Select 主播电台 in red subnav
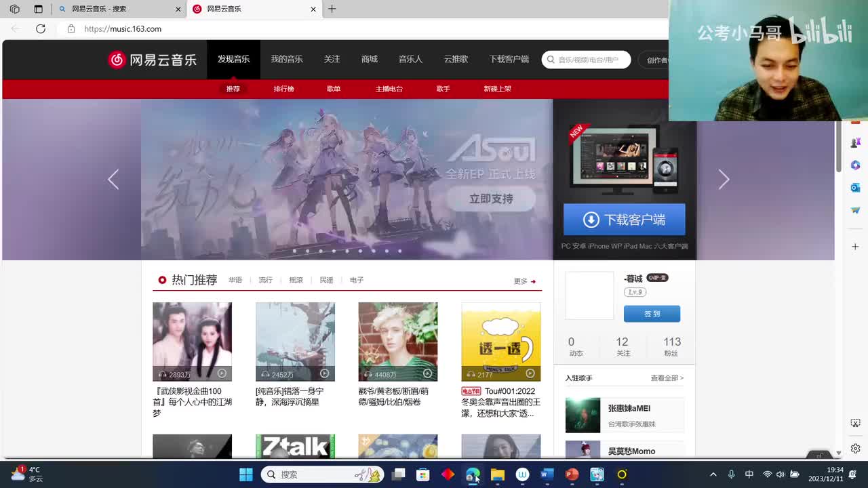Screen dimensions: 868x488 tap(389, 89)
